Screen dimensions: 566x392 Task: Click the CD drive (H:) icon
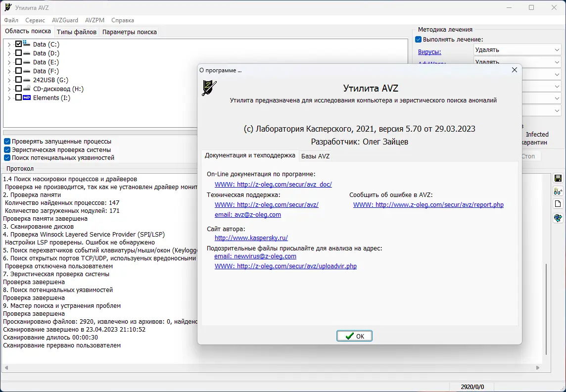click(x=27, y=89)
